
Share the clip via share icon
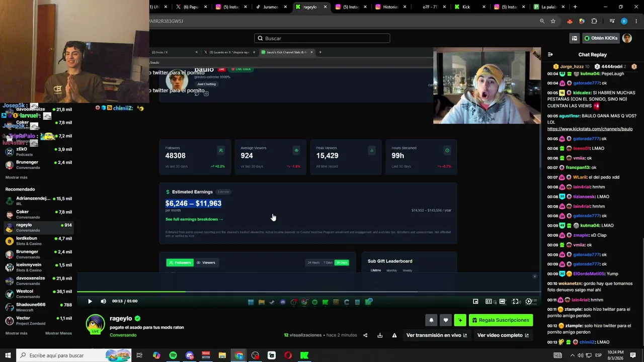pos(365,335)
